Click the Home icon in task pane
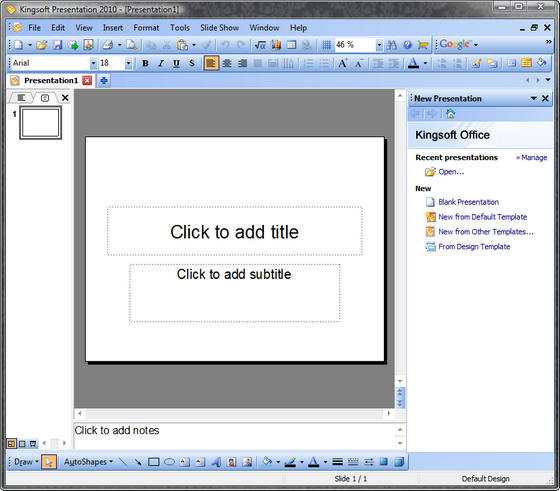 pos(450,114)
